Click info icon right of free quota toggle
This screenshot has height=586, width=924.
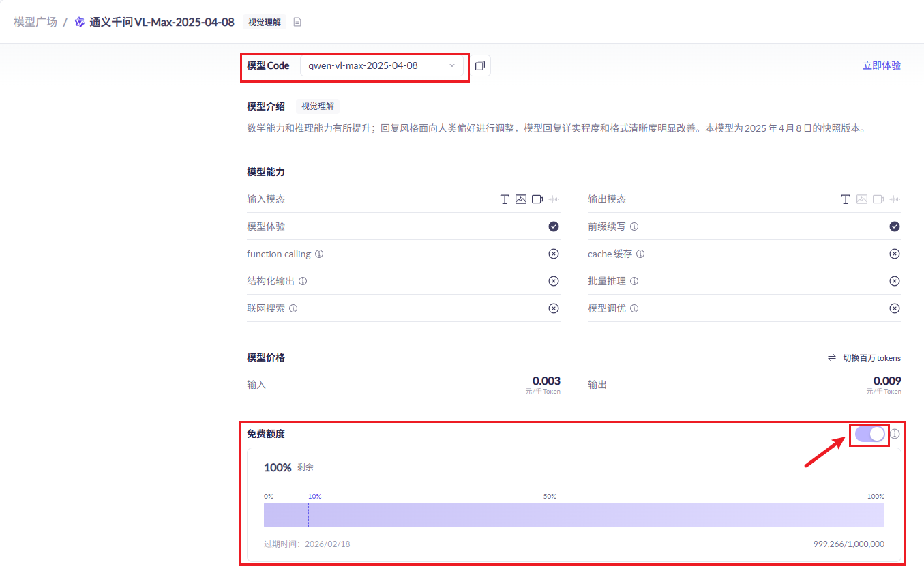tap(895, 434)
